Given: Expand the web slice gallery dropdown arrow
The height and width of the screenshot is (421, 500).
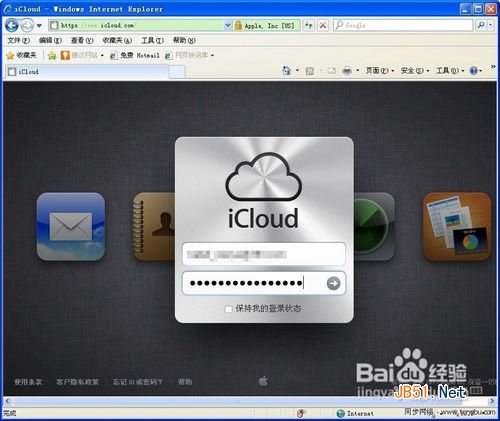Looking at the screenshot, I should (212, 55).
